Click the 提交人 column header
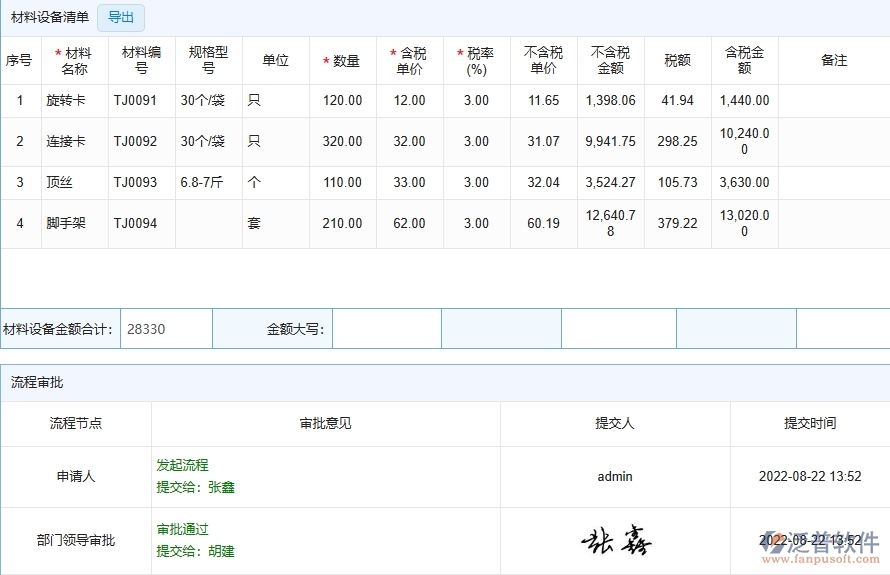890x575 pixels. click(x=615, y=423)
